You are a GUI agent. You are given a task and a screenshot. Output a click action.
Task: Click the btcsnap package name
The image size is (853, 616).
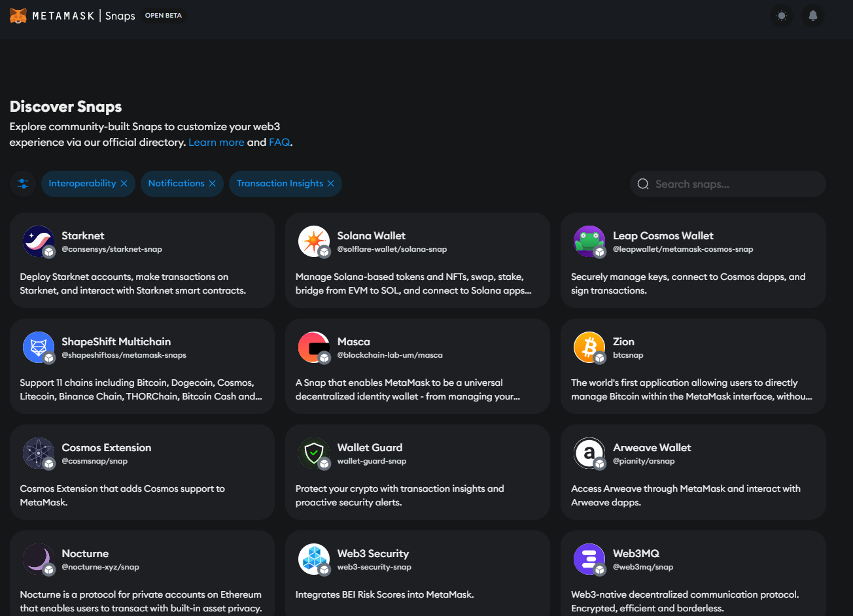628,355
